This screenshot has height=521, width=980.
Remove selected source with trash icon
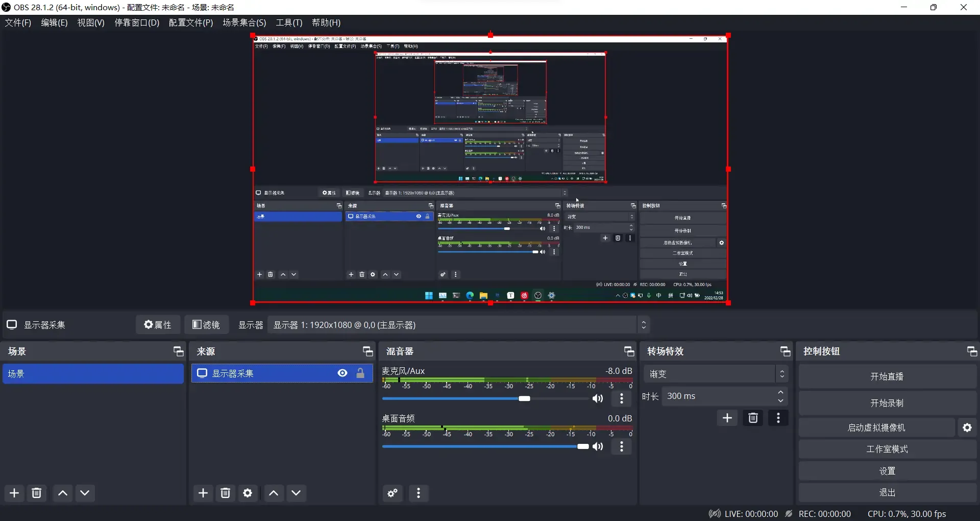click(225, 493)
